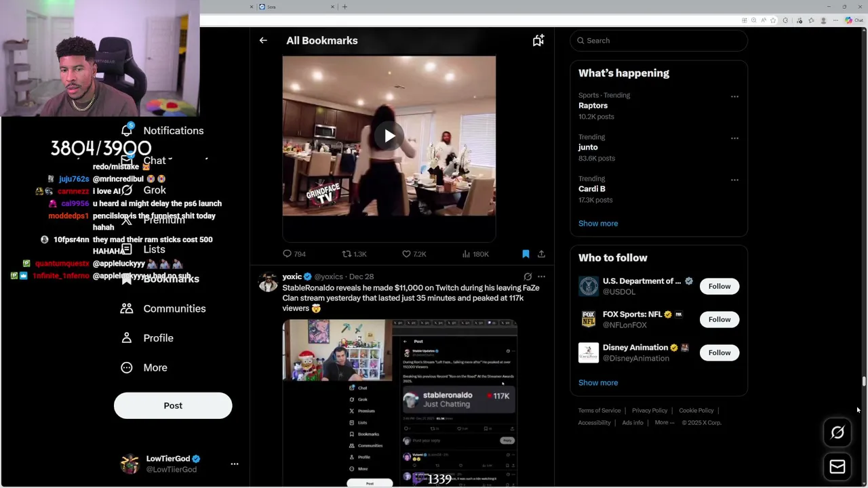Viewport: 868px width, 488px height.
Task: Open browser extensions toolbar icon
Action: pyautogui.click(x=785, y=20)
